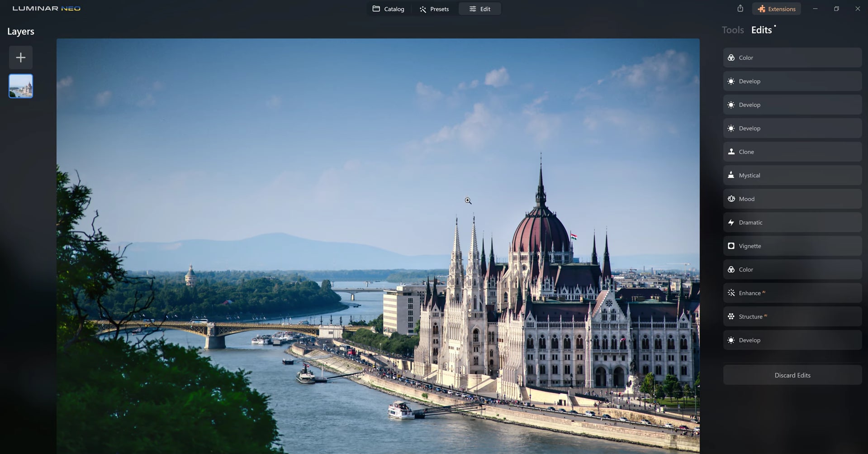The width and height of the screenshot is (868, 454).
Task: Select the Budapest photo layer thumbnail
Action: point(21,86)
